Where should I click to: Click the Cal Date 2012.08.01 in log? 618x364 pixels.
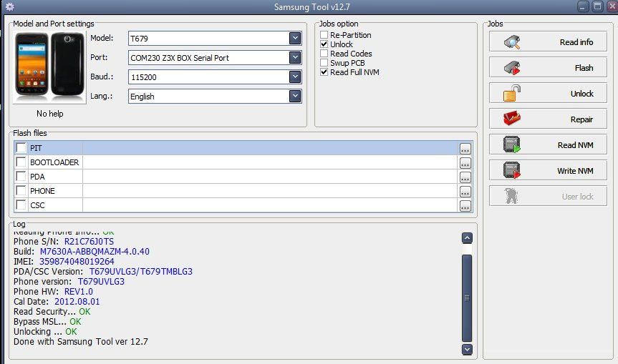coord(77,302)
